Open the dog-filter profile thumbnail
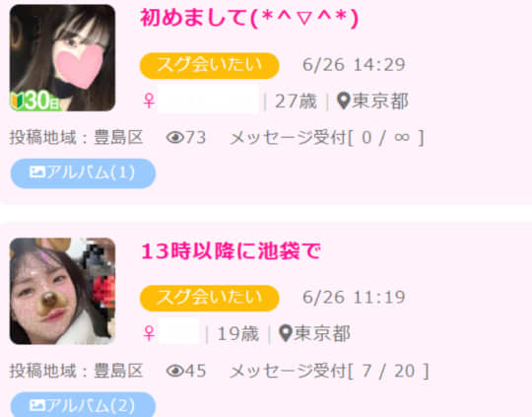The width and height of the screenshot is (532, 417). coord(62,291)
